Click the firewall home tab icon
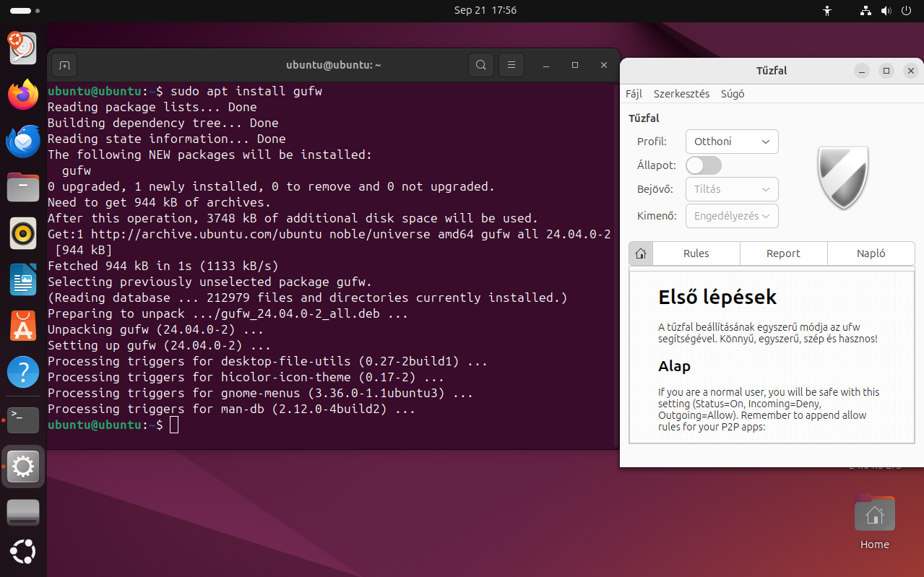 pos(640,253)
